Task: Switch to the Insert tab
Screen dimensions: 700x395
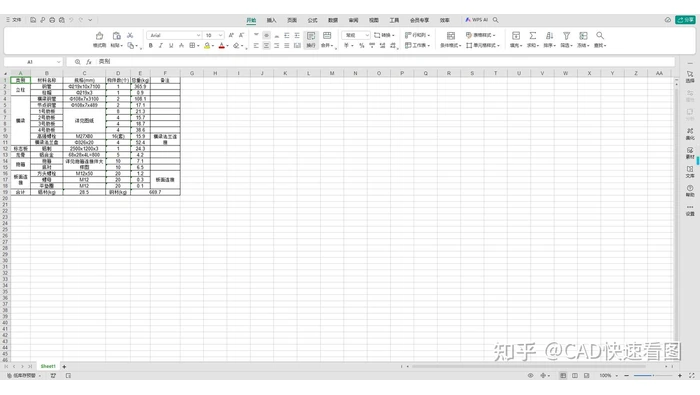Action: pyautogui.click(x=271, y=20)
